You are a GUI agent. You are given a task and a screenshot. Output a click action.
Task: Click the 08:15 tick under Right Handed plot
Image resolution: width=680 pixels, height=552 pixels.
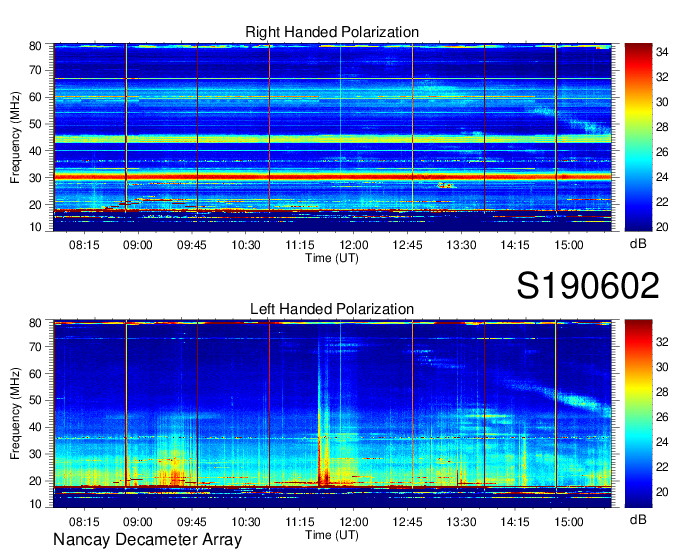tap(84, 245)
